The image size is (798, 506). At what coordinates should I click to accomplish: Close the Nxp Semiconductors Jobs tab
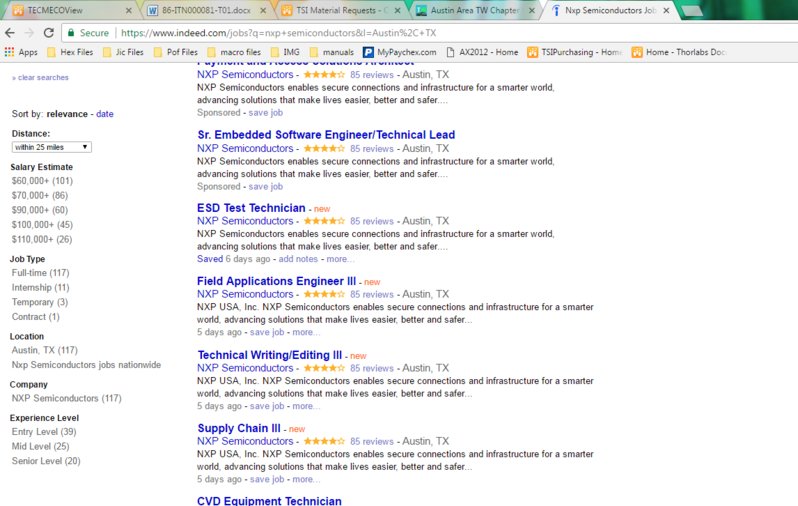(x=666, y=10)
